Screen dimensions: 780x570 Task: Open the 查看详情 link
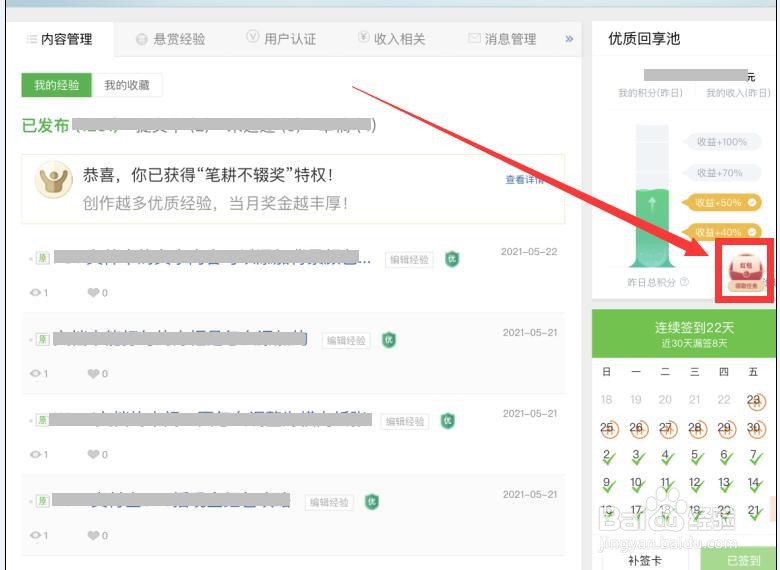tap(524, 180)
